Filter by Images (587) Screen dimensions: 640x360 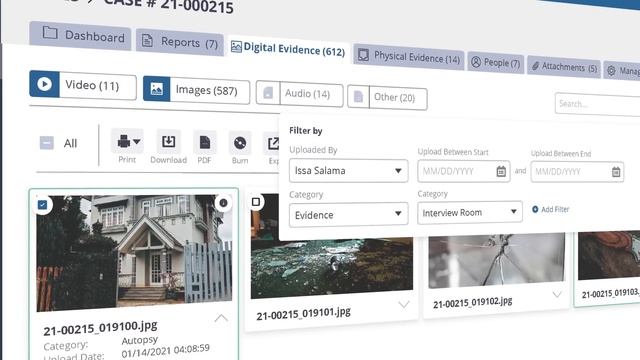[x=196, y=90]
